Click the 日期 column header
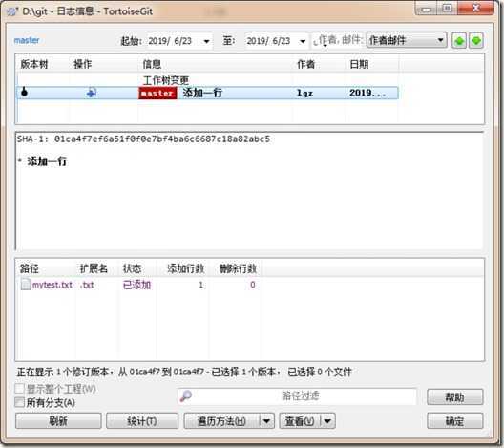This screenshot has width=504, height=448. click(359, 64)
